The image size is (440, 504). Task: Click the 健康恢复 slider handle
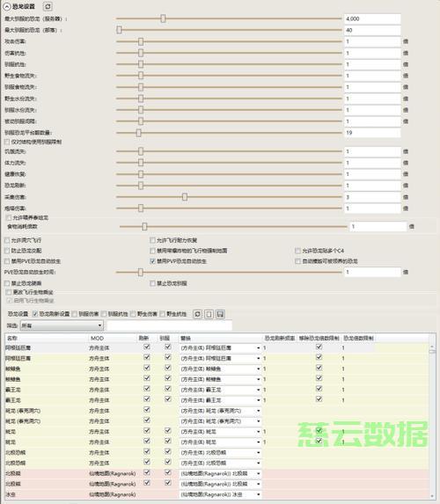click(141, 174)
